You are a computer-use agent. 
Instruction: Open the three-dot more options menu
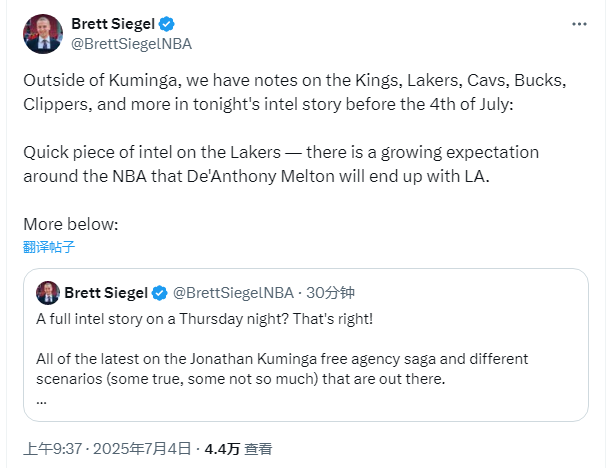pos(579,24)
